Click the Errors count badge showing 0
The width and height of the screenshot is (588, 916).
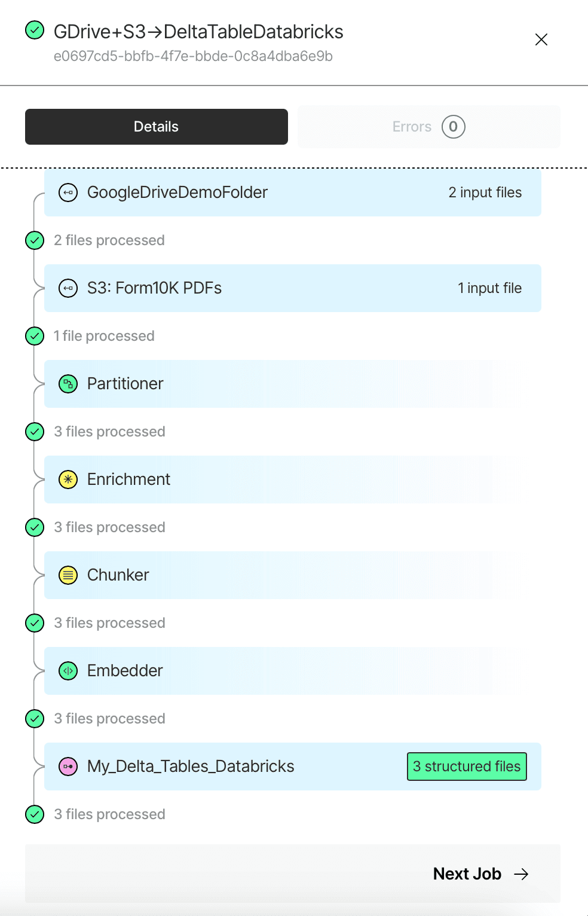click(x=454, y=127)
